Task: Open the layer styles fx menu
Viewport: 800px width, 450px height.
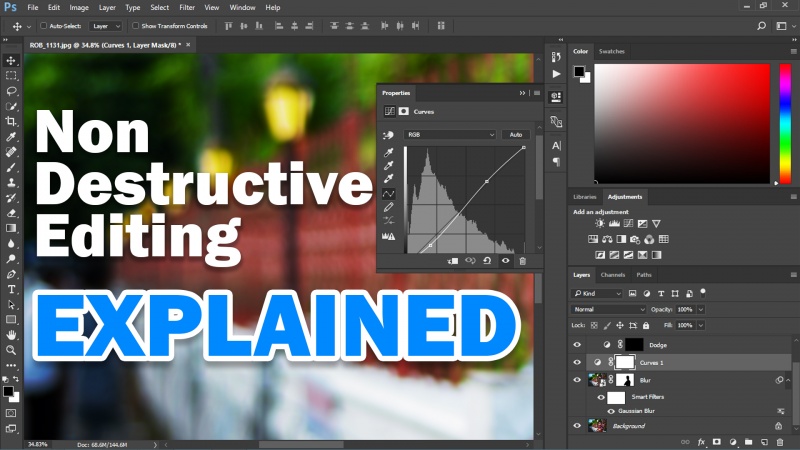Action: pyautogui.click(x=702, y=442)
